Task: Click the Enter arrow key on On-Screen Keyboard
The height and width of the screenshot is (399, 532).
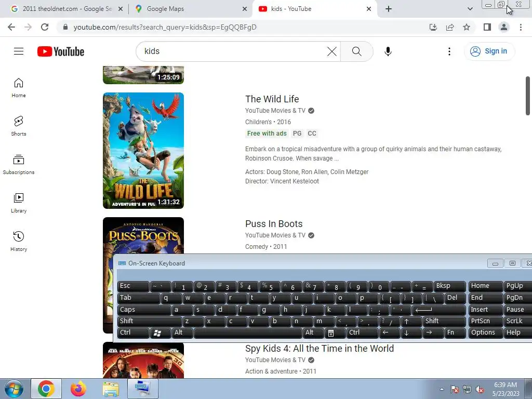Action: [x=438, y=310]
